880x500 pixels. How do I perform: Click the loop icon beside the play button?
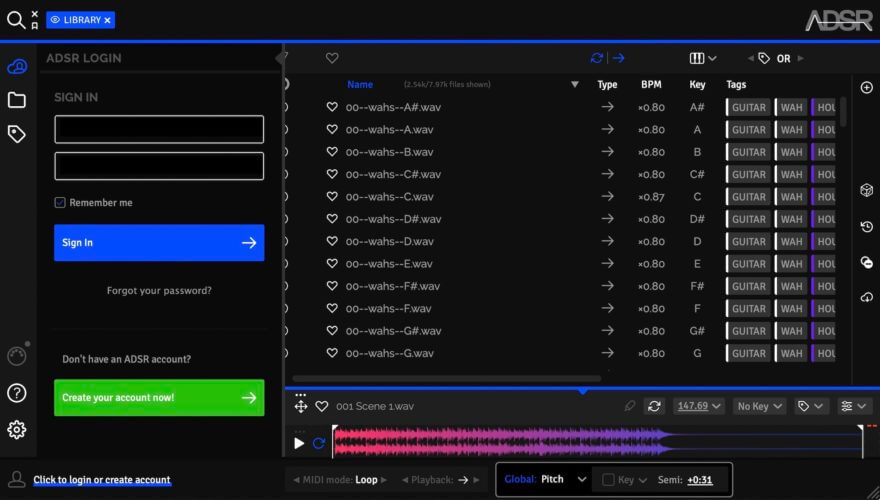tap(319, 443)
